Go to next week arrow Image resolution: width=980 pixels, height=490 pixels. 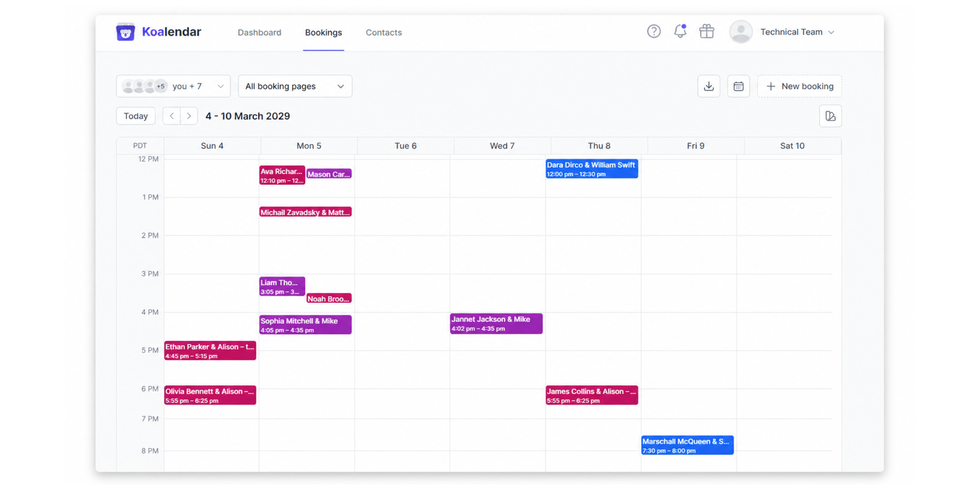(189, 116)
